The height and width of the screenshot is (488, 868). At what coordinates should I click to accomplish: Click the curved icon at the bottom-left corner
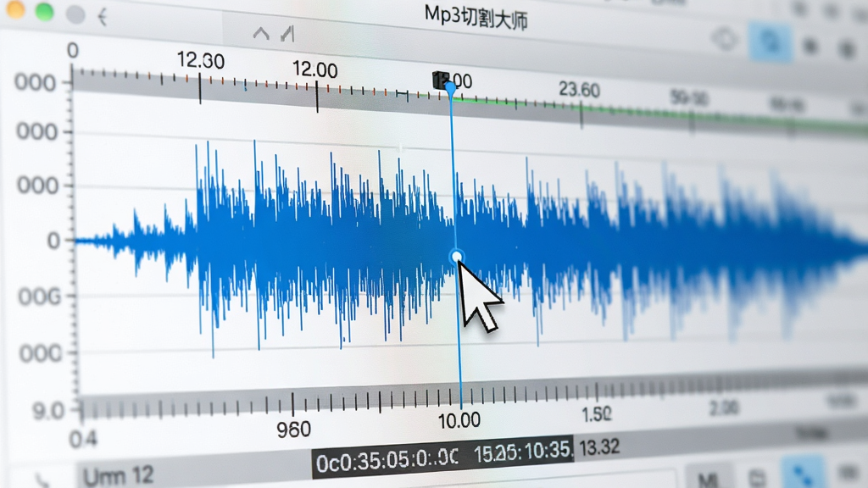click(42, 480)
